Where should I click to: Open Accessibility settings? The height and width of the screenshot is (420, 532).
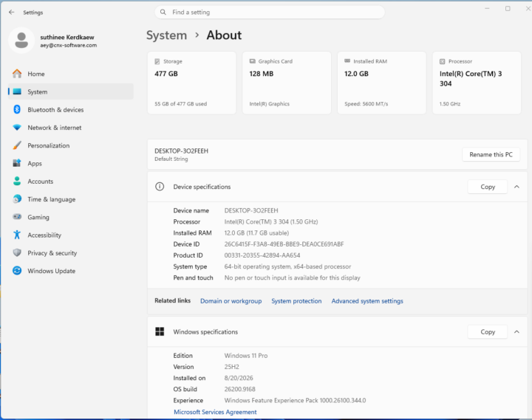[71, 235]
